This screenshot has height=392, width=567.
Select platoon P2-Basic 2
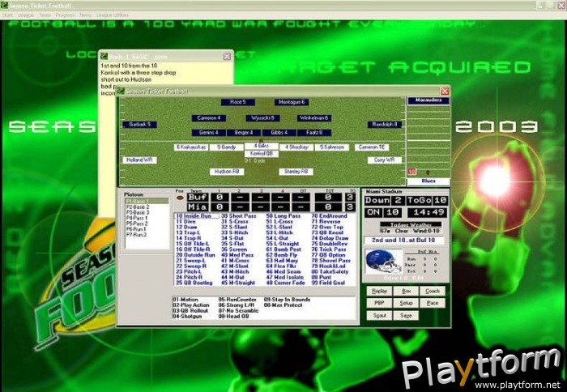point(147,207)
